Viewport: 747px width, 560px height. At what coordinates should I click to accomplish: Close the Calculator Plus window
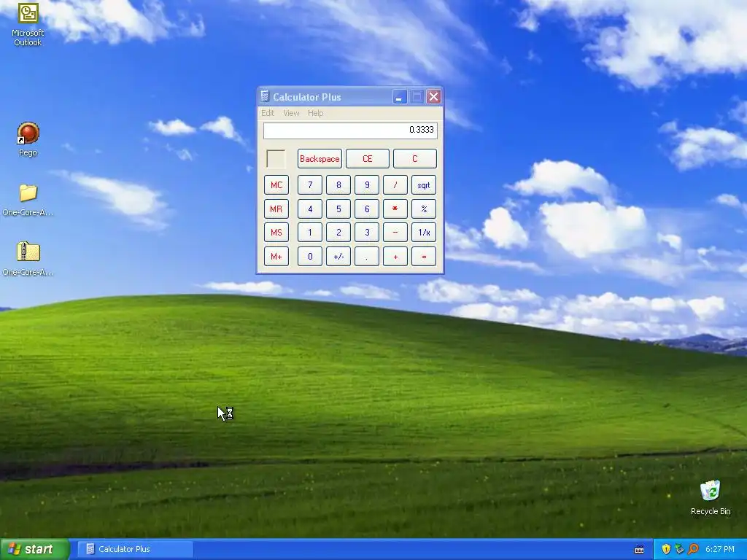tap(433, 97)
